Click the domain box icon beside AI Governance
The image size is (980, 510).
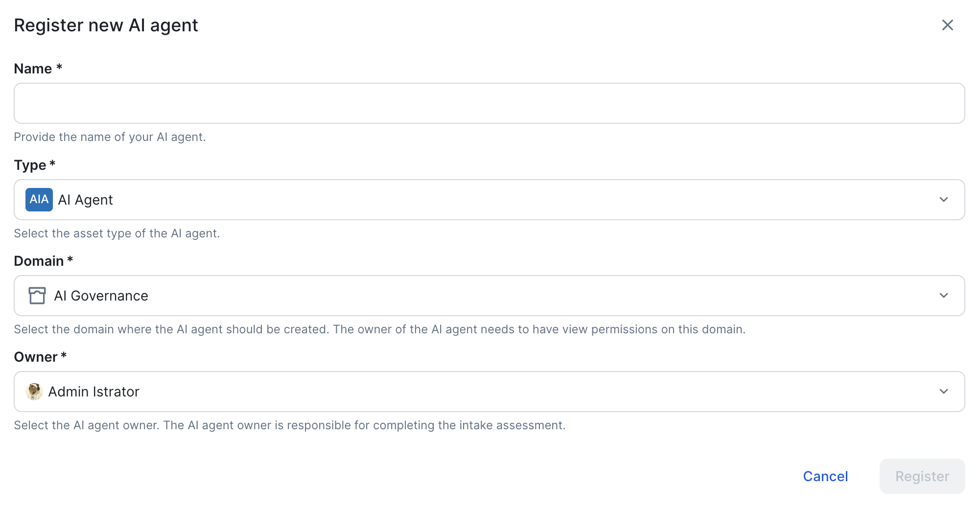click(x=37, y=296)
